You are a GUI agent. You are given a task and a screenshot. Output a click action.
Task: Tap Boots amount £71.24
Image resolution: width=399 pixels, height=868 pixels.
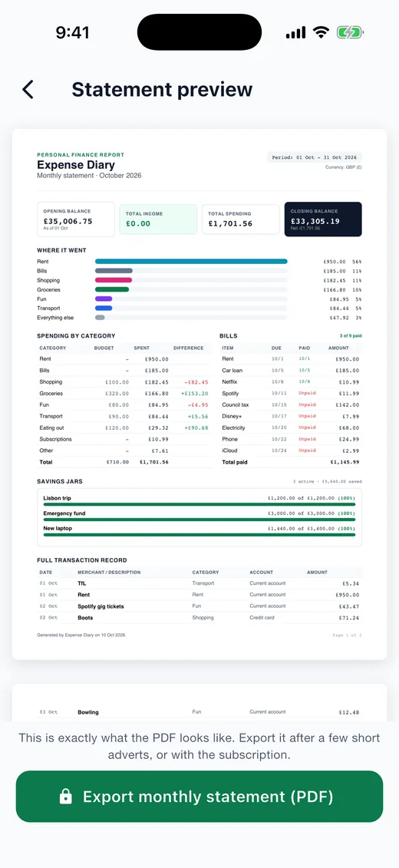[x=348, y=618]
